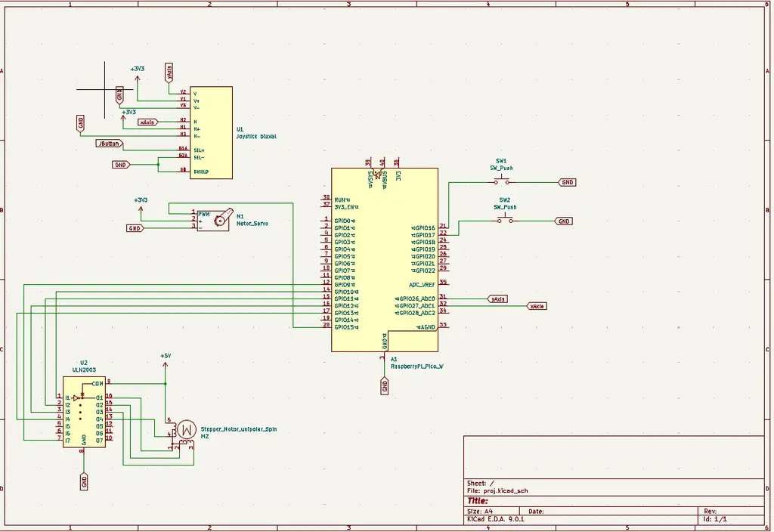The height and width of the screenshot is (532, 774).
Task: Click the GPIO15 pin name on the Pico
Action: (x=344, y=327)
